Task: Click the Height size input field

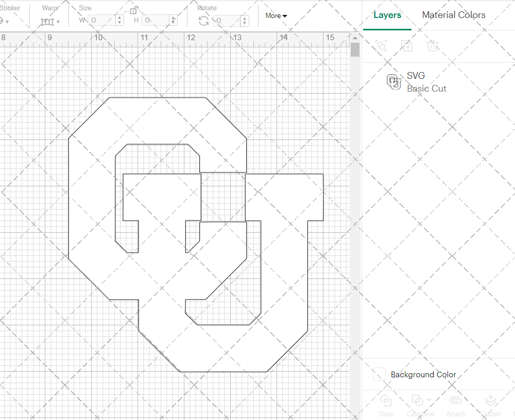Action: 156,21
